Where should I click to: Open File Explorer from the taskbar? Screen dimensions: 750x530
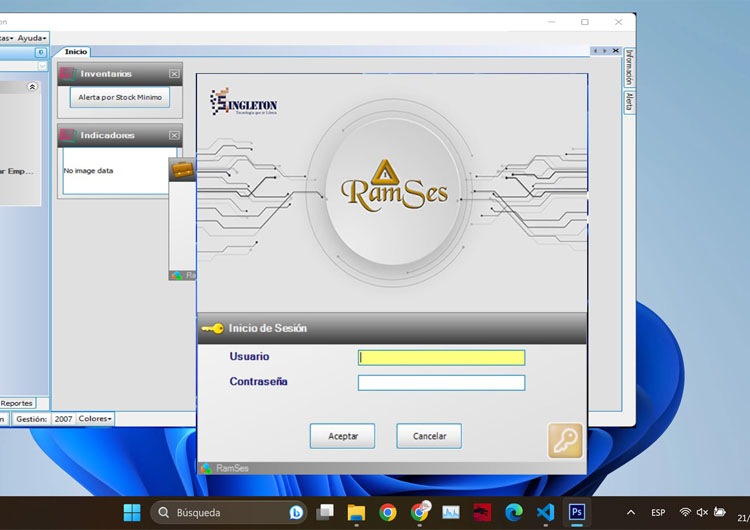[x=356, y=512]
